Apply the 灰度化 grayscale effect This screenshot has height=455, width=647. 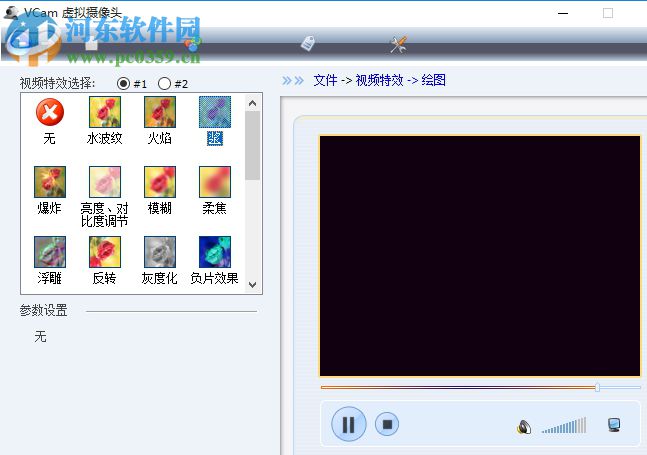[x=160, y=261]
